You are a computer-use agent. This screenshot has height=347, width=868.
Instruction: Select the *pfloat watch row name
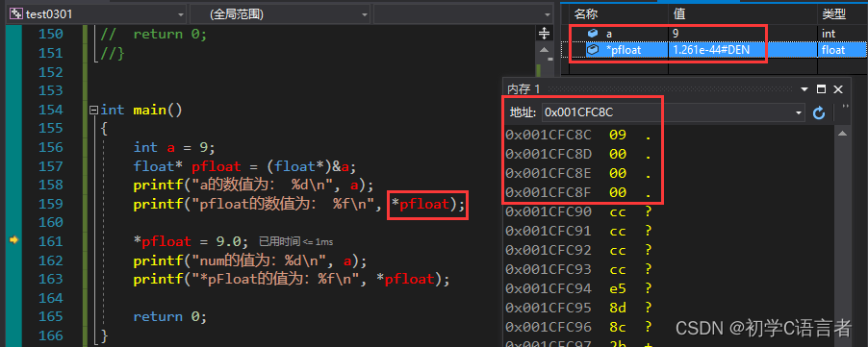coord(623,50)
